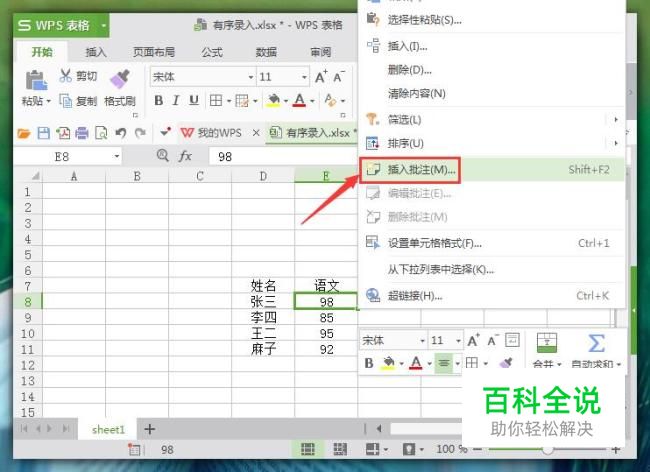Click the ribbon fill color bucket

click(x=274, y=100)
